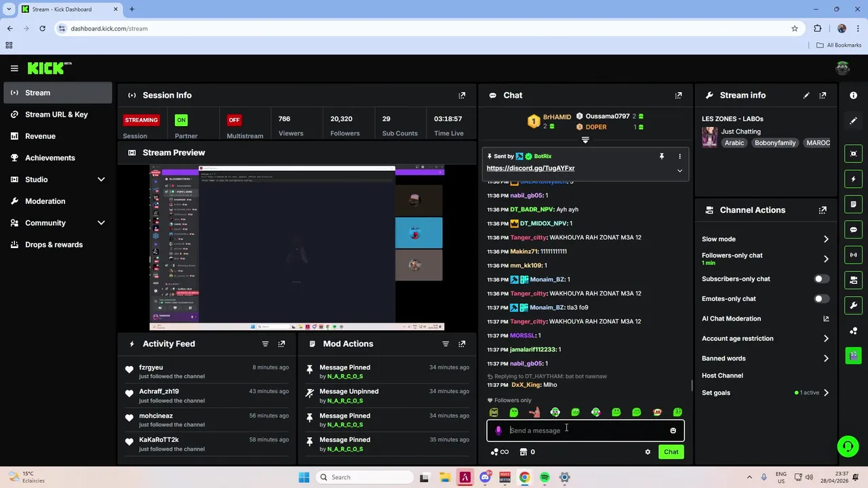Click the info icon in right sidebar
The image size is (868, 488).
[853, 96]
